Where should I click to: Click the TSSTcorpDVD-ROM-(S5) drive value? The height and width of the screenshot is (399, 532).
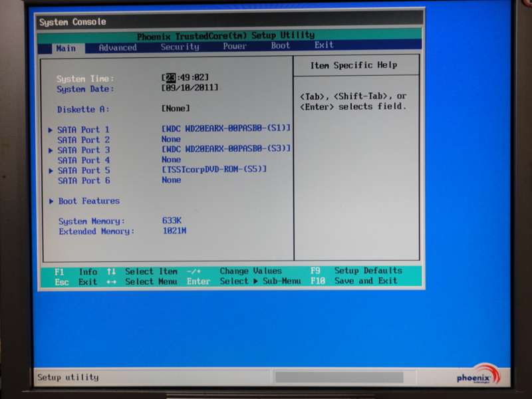[214, 169]
